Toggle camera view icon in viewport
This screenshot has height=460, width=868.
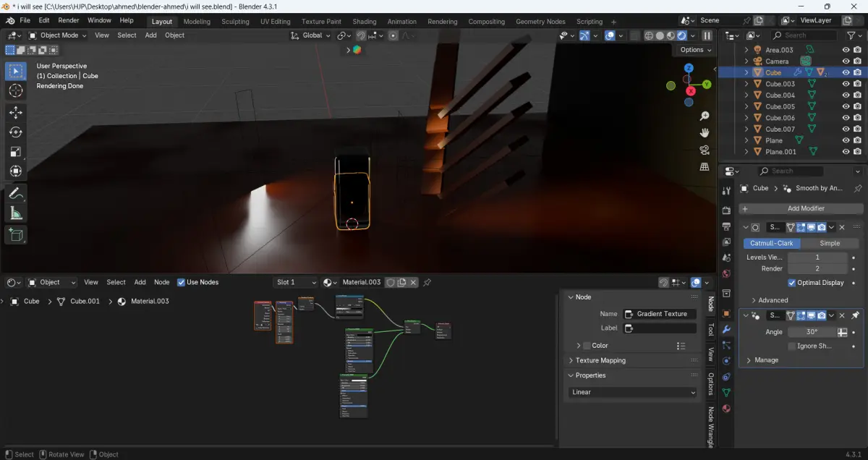pyautogui.click(x=705, y=150)
